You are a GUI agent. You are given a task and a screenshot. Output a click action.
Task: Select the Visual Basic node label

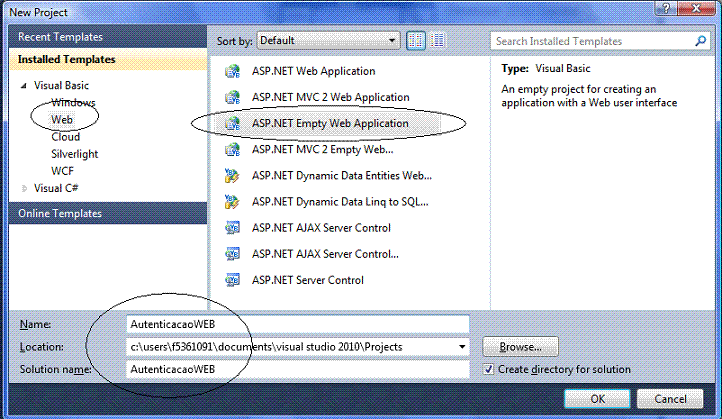61,86
